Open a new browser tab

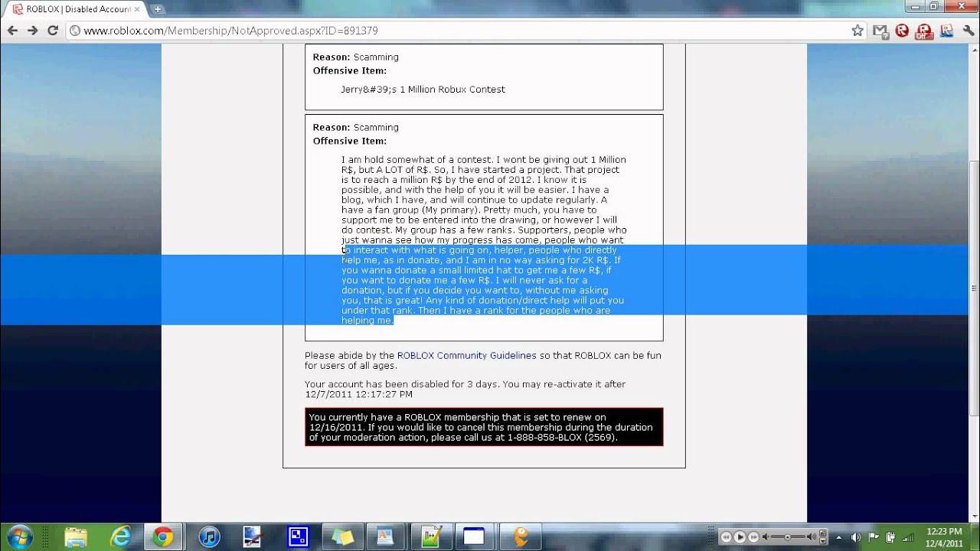coord(158,9)
